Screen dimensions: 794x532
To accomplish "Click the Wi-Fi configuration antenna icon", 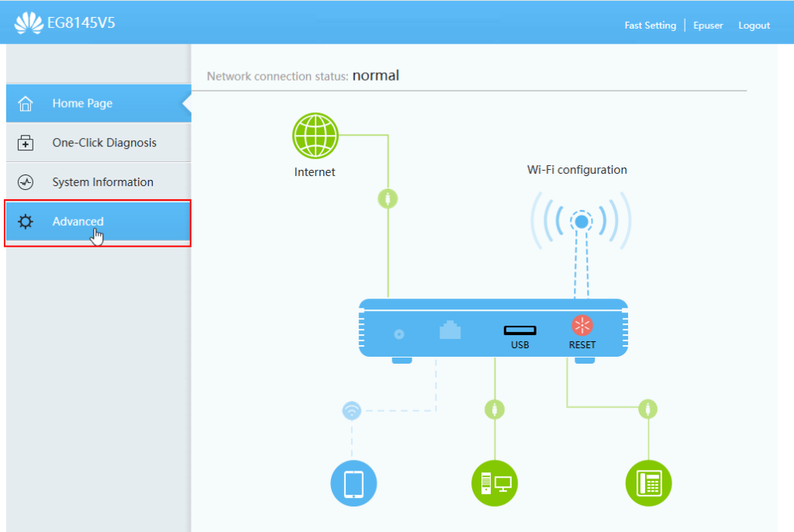I will pyautogui.click(x=581, y=223).
